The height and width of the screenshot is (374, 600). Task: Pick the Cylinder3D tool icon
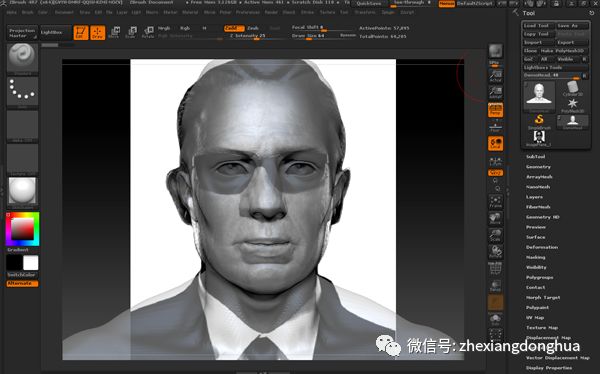point(572,88)
